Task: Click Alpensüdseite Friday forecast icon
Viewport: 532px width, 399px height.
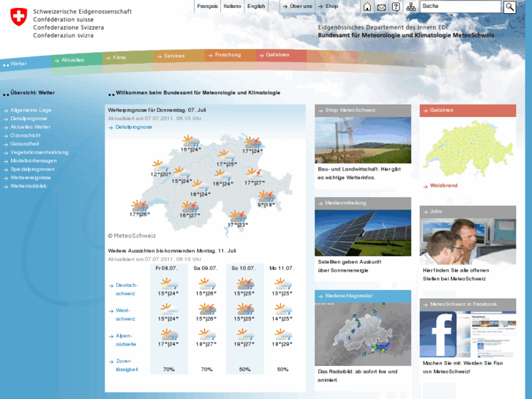Action: tap(168, 335)
